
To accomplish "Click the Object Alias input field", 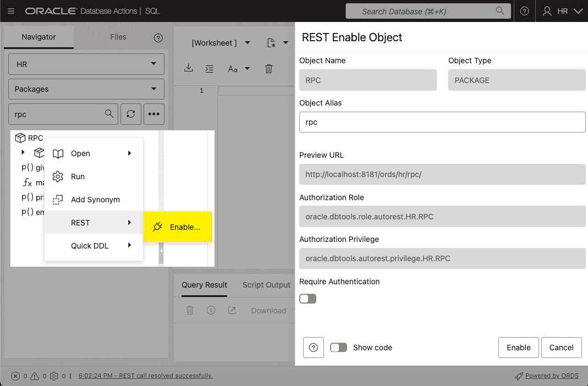I will pos(442,122).
